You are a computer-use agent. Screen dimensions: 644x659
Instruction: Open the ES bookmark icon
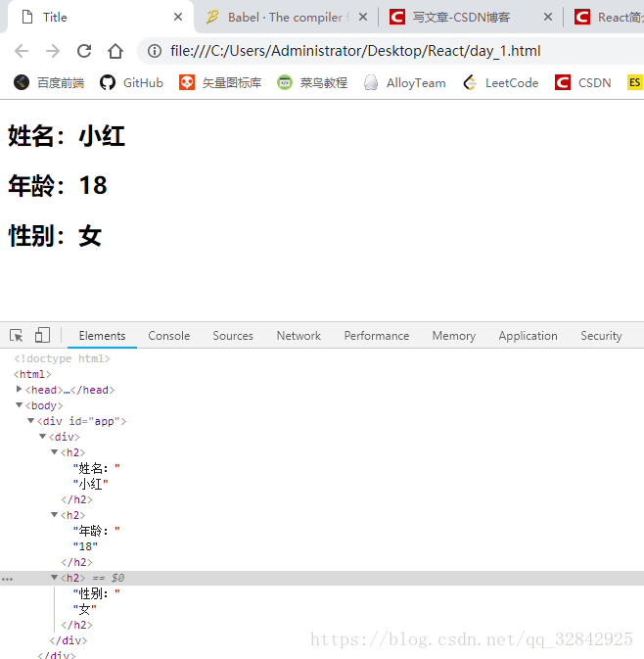[635, 82]
